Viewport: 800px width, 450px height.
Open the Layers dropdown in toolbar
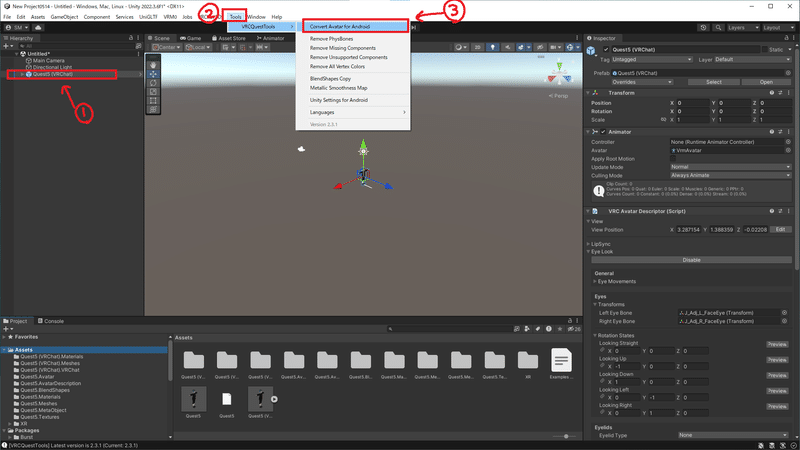click(x=743, y=28)
